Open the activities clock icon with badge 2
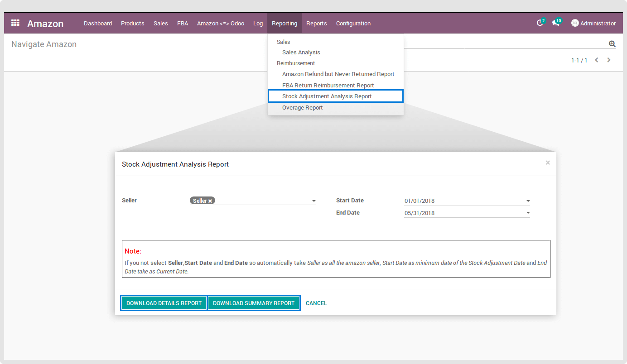The height and width of the screenshot is (364, 627). [x=540, y=23]
